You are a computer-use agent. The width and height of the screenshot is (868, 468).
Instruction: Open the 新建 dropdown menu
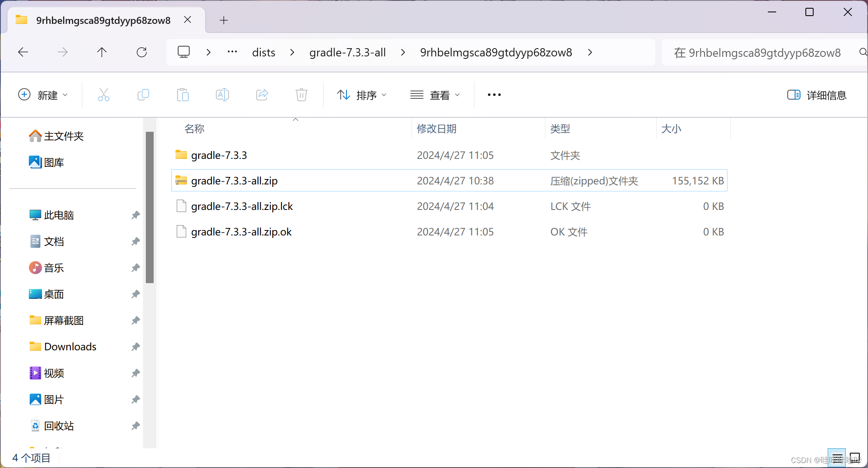pos(43,95)
